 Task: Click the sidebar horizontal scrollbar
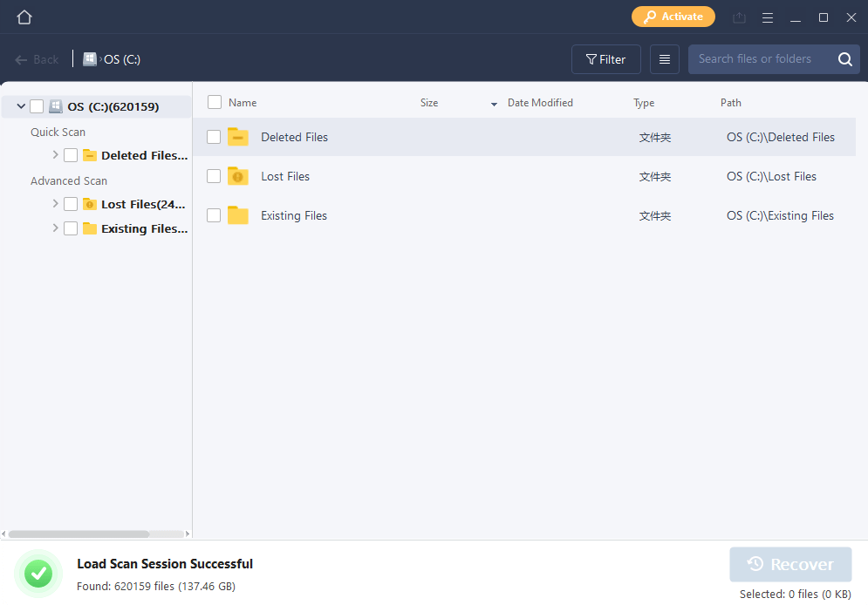[79, 534]
